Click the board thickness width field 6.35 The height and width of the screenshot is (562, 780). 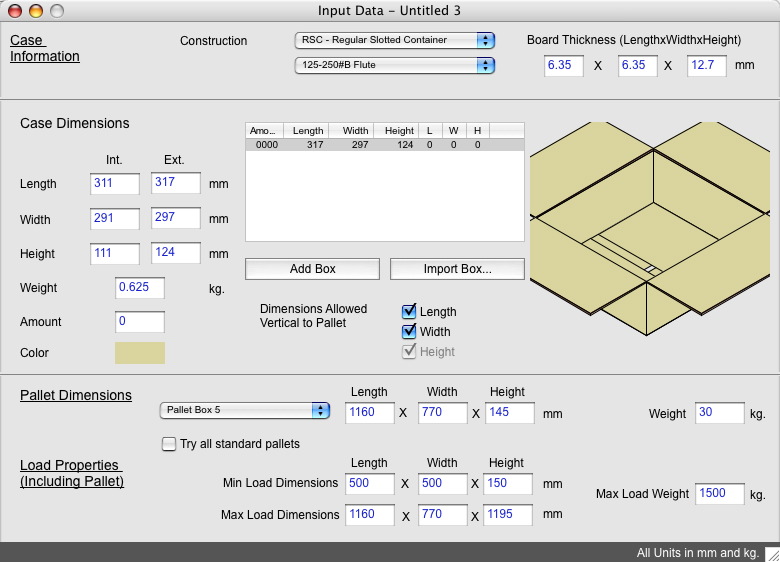(x=638, y=66)
